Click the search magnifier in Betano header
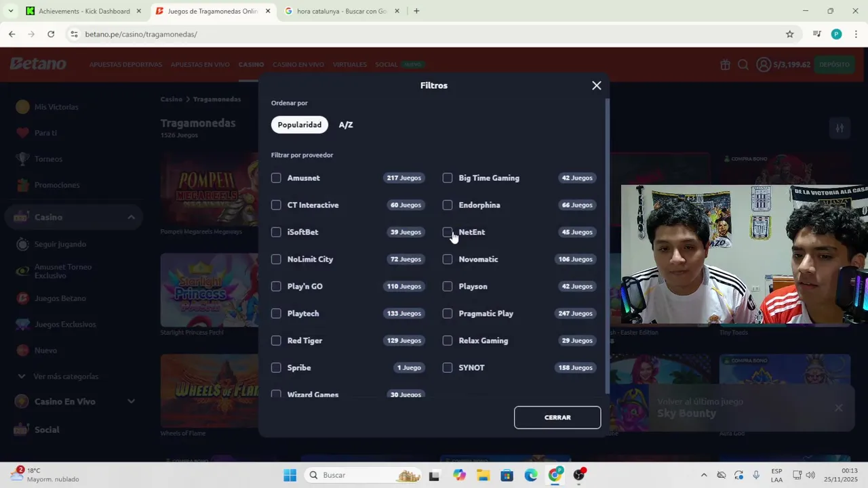This screenshot has height=488, width=868. (743, 64)
